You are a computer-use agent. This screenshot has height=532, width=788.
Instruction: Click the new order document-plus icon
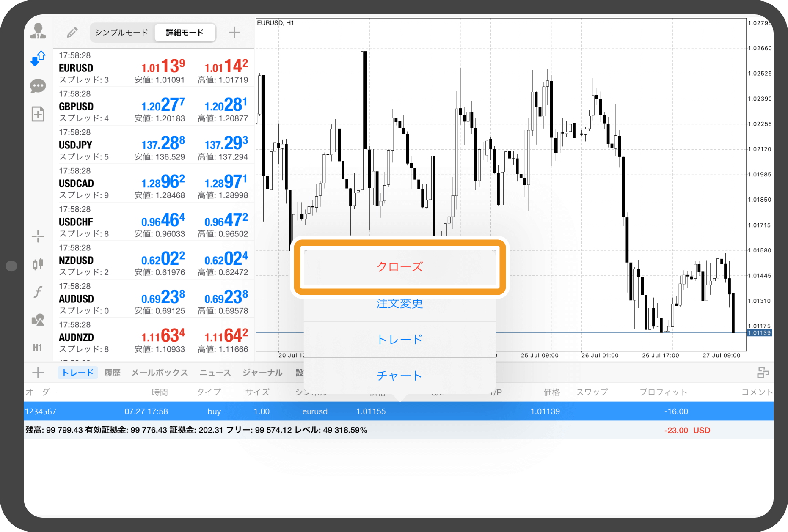(38, 114)
